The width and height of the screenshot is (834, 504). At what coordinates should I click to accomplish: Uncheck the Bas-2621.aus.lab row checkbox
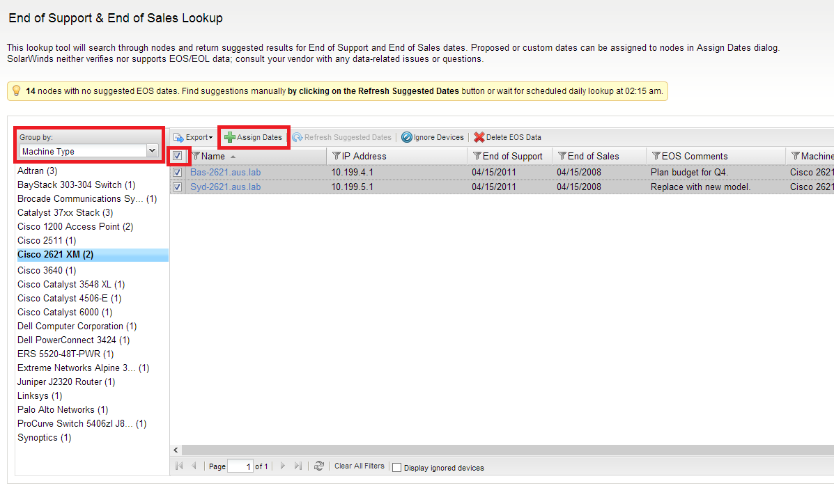pos(177,172)
